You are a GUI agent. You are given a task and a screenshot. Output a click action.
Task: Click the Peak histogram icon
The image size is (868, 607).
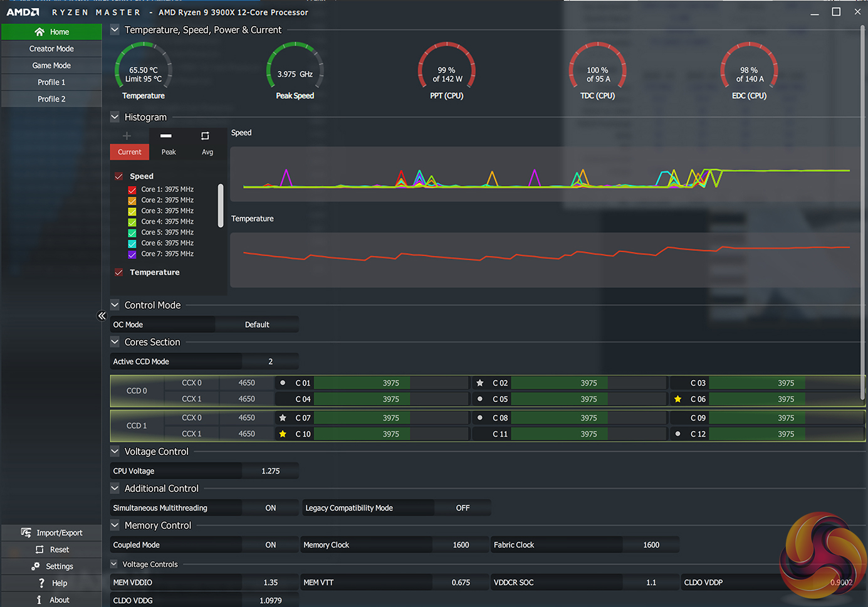click(x=166, y=136)
